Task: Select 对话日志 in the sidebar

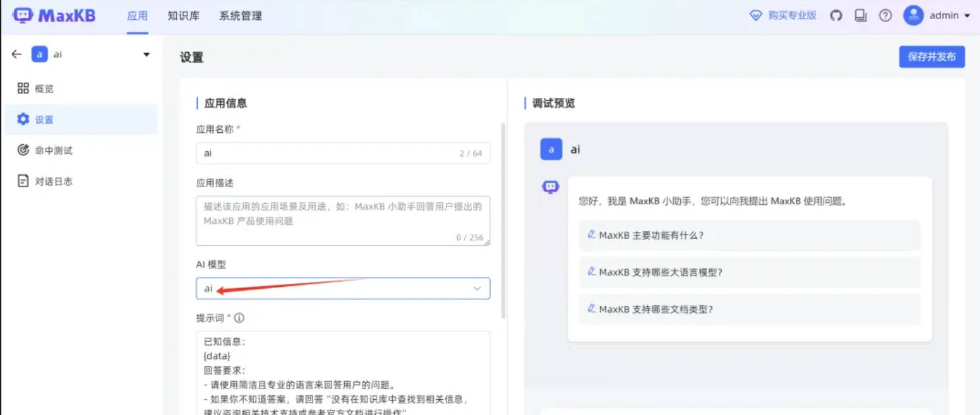Action: 53,181
